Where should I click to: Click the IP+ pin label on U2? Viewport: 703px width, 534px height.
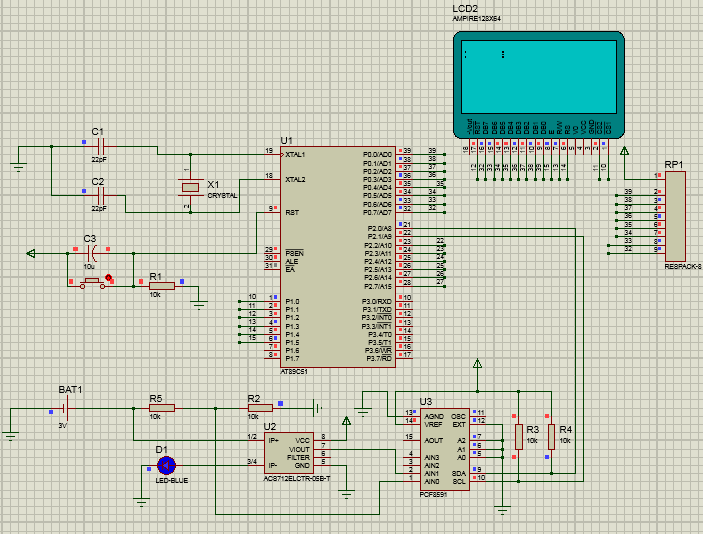[x=273, y=441]
